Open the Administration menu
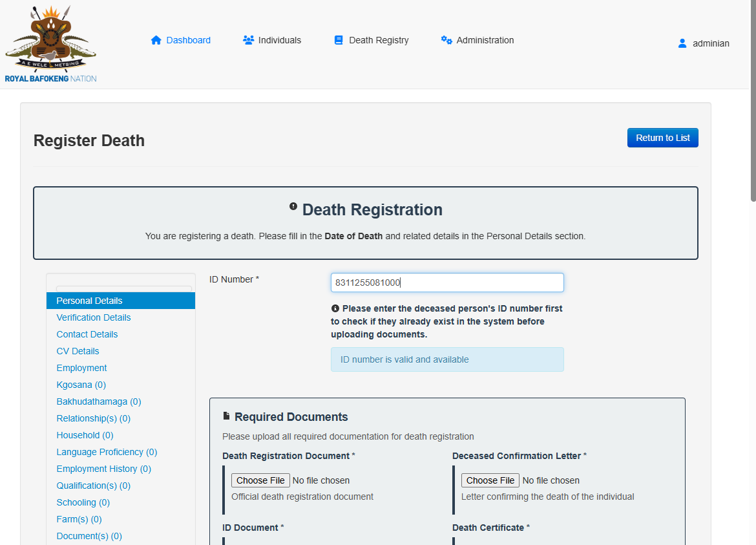This screenshot has height=545, width=756. (485, 40)
